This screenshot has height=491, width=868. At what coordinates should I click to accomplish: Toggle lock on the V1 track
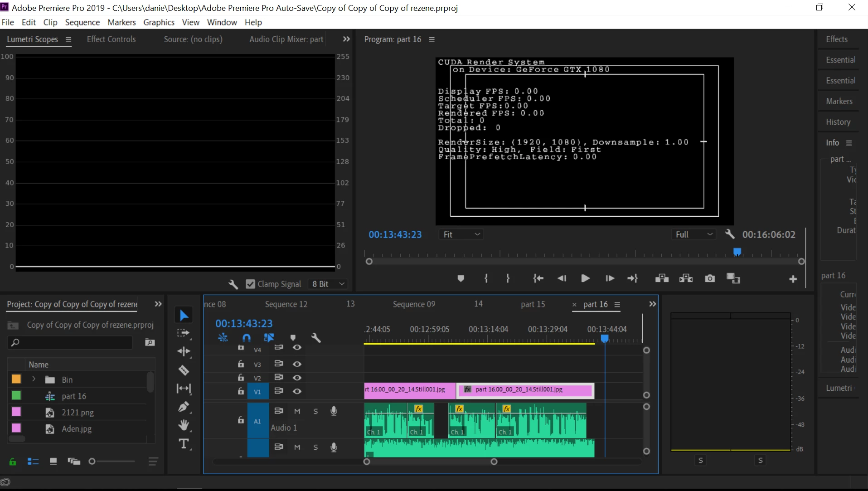[241, 391]
